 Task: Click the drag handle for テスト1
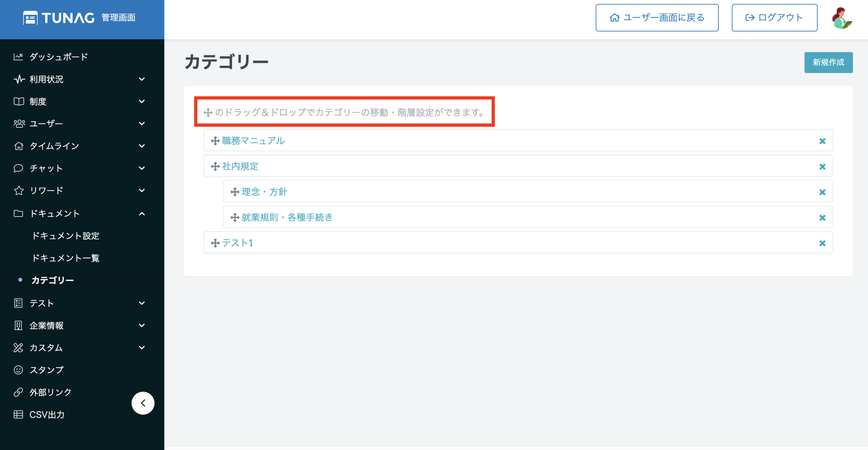pyautogui.click(x=215, y=243)
